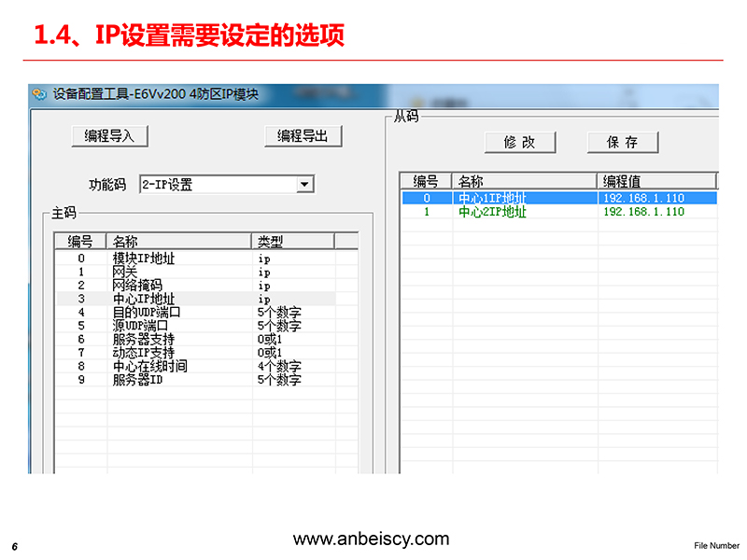The width and height of the screenshot is (747, 560).
Task: Click the 编程导入 button
Action: click(109, 136)
